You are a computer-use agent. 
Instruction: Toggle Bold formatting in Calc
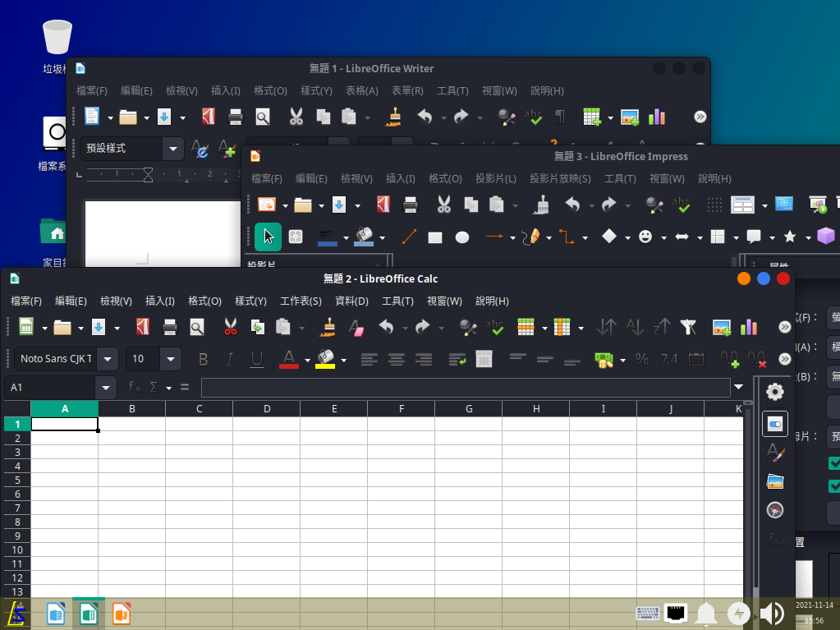click(203, 359)
